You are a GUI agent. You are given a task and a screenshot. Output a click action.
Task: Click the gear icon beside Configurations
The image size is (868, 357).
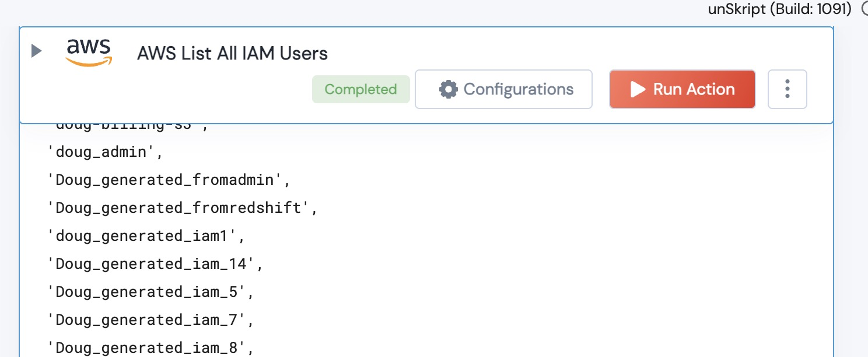pyautogui.click(x=448, y=89)
